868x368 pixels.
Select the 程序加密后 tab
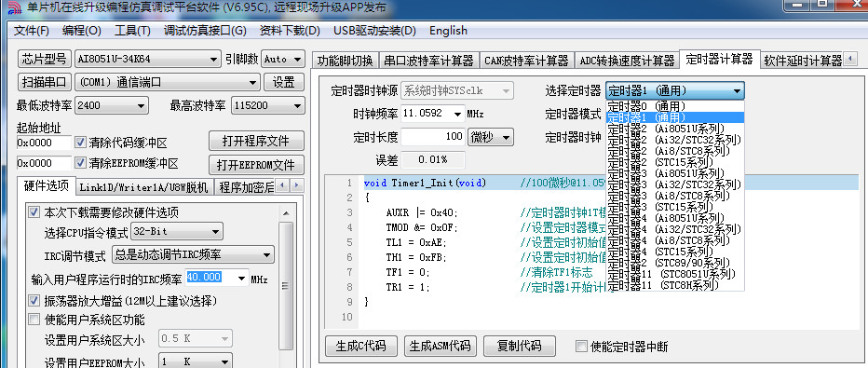click(x=247, y=187)
